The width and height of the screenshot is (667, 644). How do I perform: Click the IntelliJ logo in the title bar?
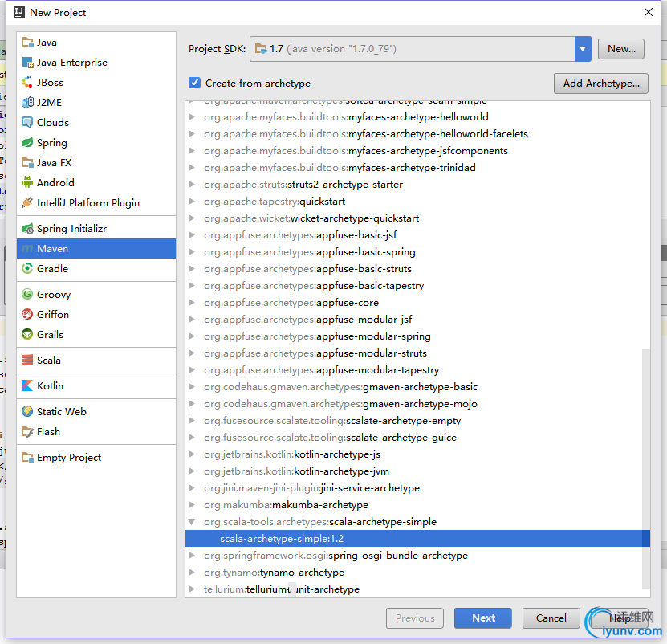(x=19, y=12)
